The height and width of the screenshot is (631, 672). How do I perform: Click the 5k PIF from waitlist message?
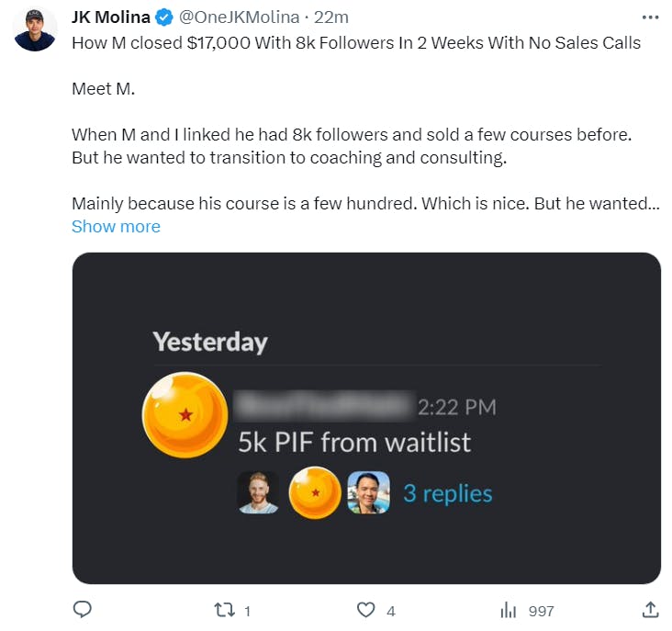354,443
